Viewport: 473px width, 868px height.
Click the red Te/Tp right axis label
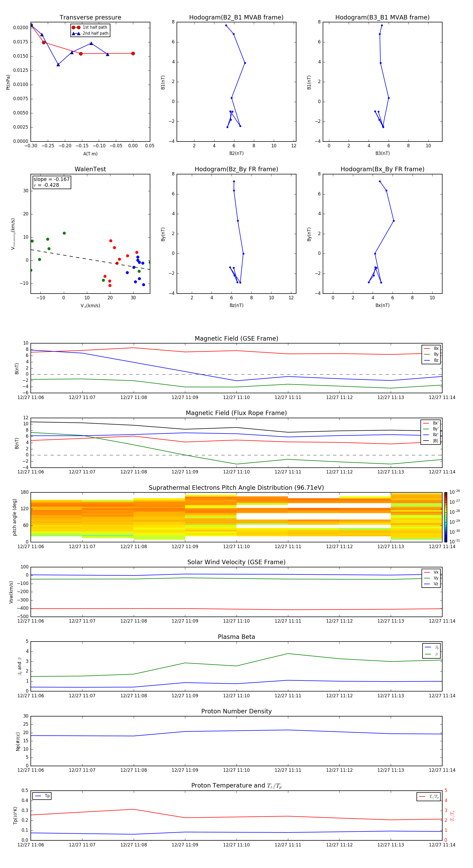pos(453,815)
